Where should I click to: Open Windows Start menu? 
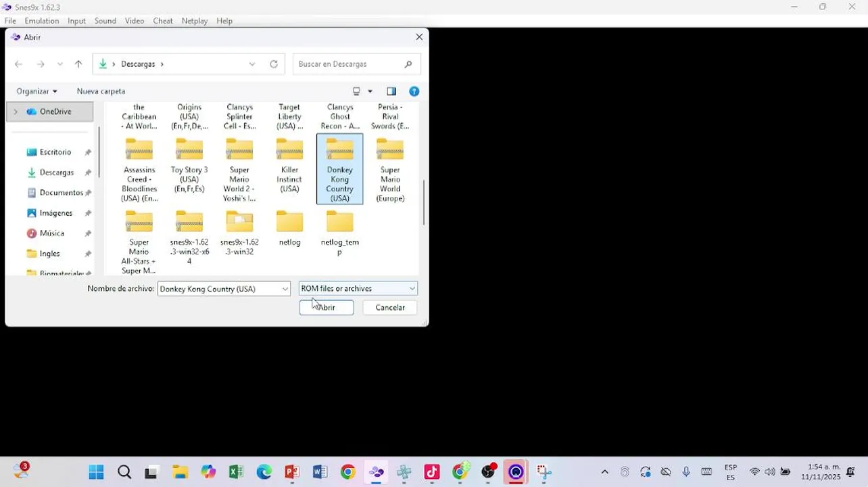96,472
